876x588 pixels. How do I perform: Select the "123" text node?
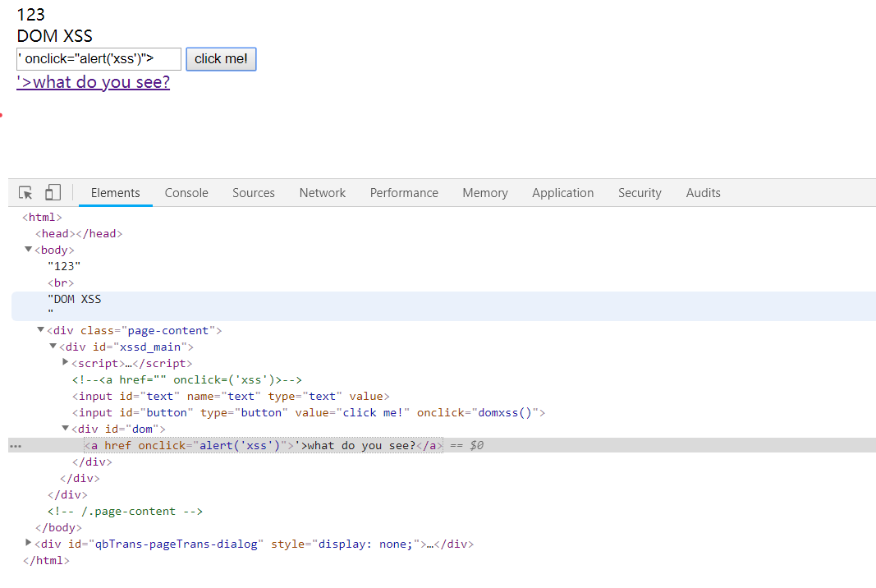click(64, 267)
